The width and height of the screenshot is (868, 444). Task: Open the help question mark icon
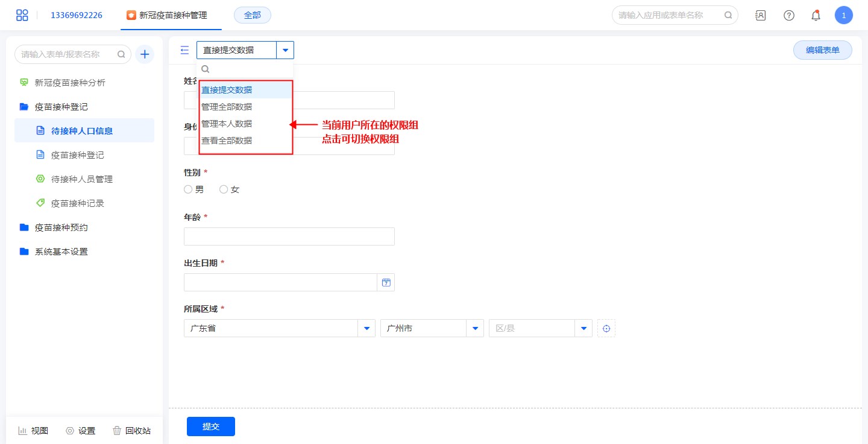[x=788, y=15]
